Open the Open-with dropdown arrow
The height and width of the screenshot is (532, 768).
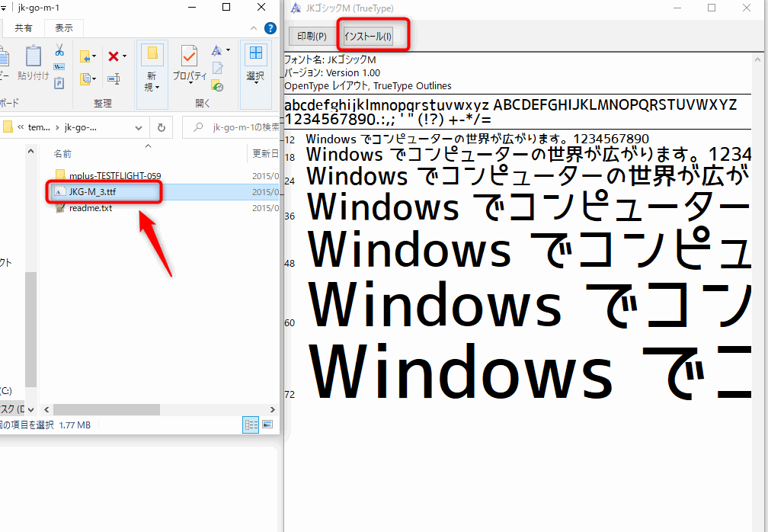tap(228, 50)
